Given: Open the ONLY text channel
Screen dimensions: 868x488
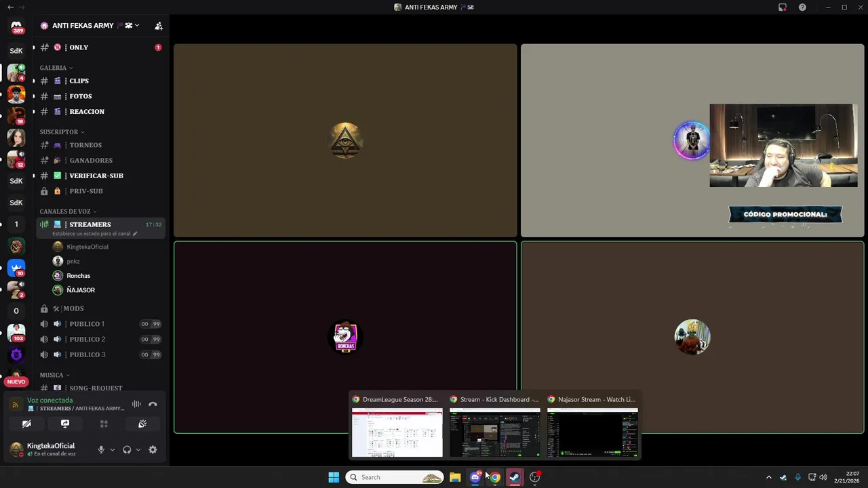Looking at the screenshot, I should pyautogui.click(x=100, y=47).
